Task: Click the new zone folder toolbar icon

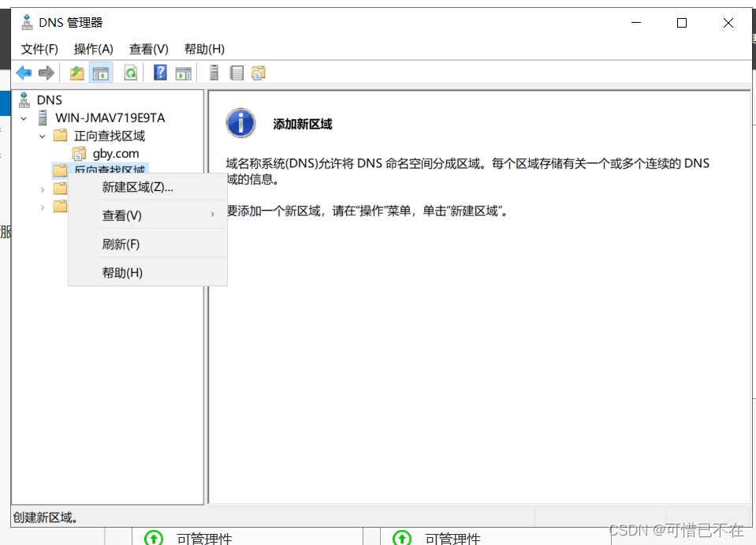Action: point(259,73)
